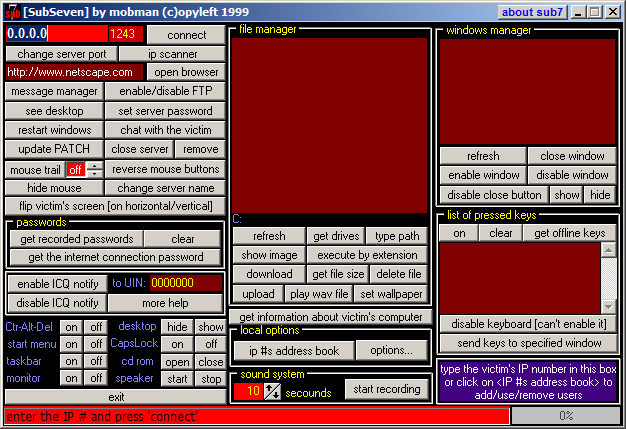The image size is (626, 429).
Task: Turn monitor off
Action: (95, 379)
